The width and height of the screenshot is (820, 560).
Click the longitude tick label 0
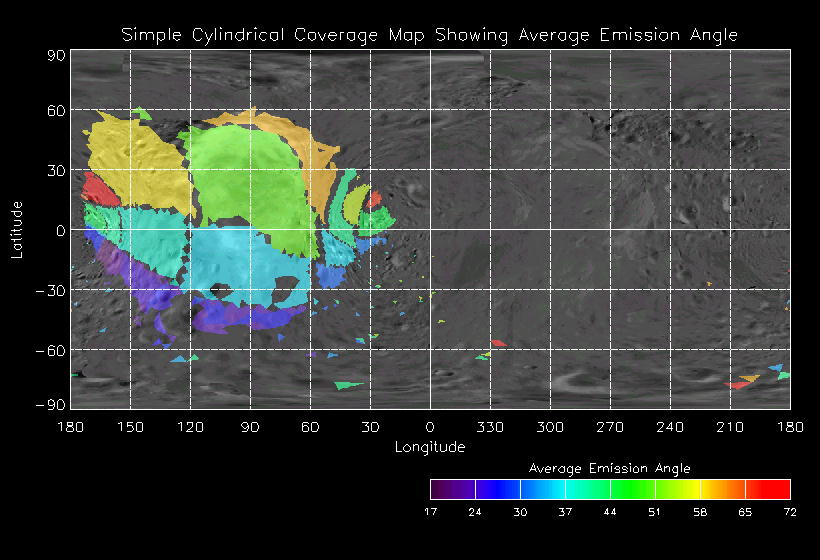(x=430, y=426)
